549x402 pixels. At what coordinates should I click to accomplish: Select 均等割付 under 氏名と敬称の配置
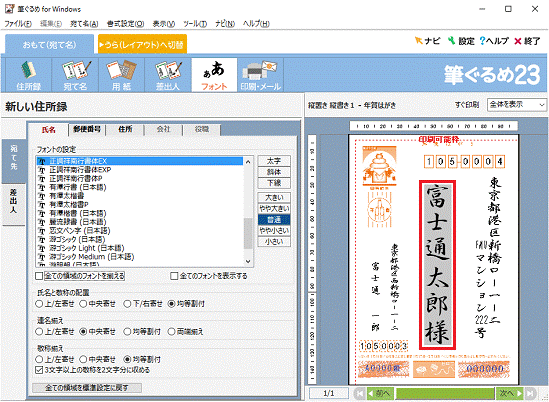pos(171,304)
